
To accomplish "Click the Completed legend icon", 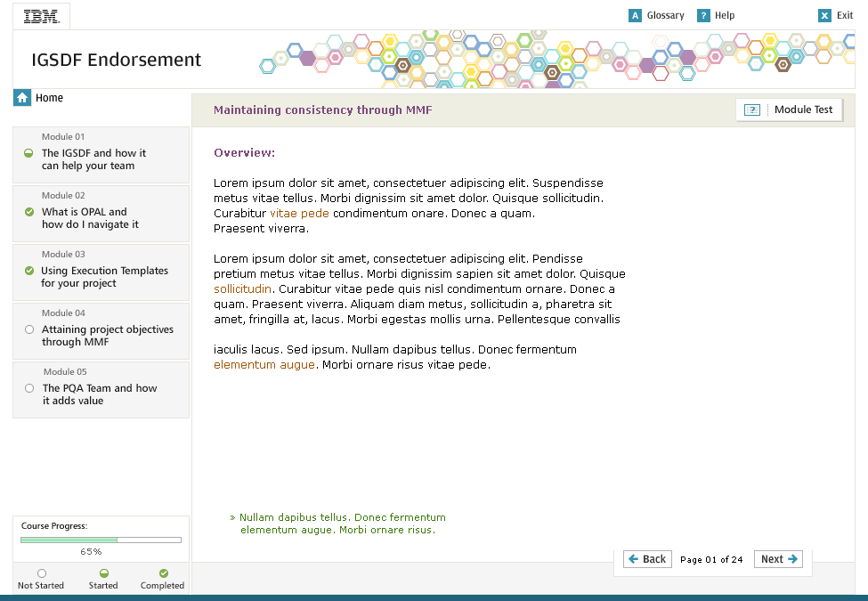I will coord(163,573).
